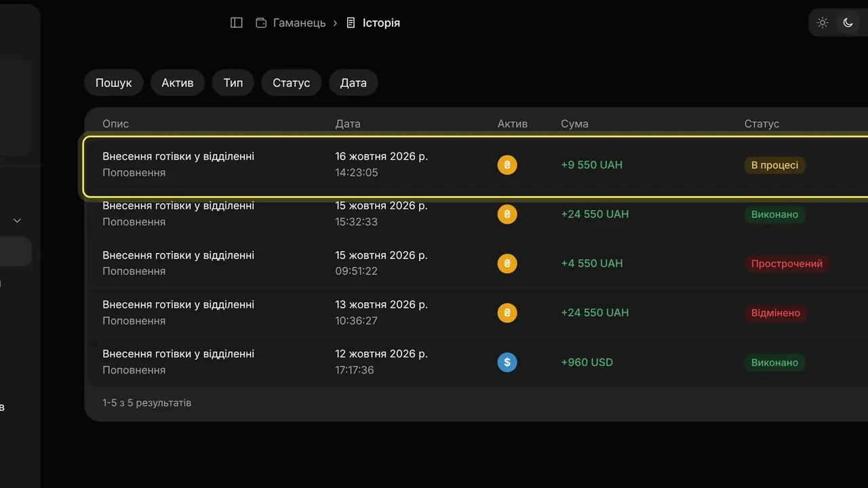
Task: Click +24 550 UAH in the 13 жовтня row
Action: pyautogui.click(x=595, y=312)
